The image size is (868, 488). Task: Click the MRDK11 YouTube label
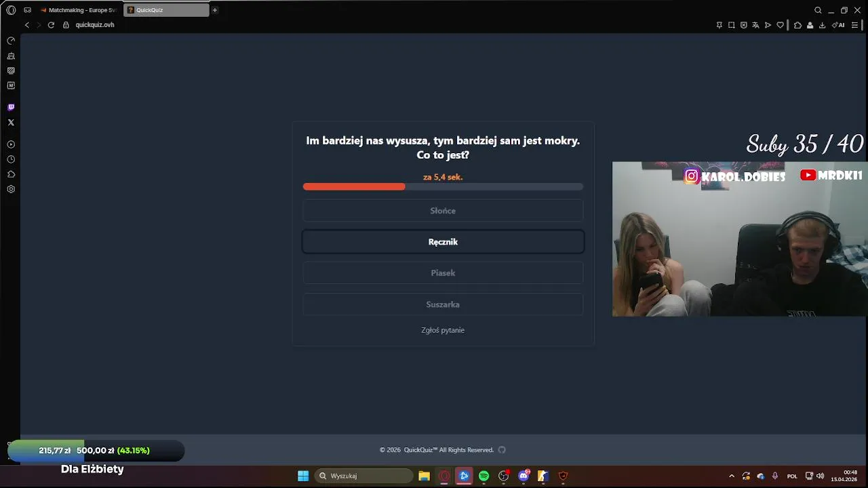pos(831,175)
